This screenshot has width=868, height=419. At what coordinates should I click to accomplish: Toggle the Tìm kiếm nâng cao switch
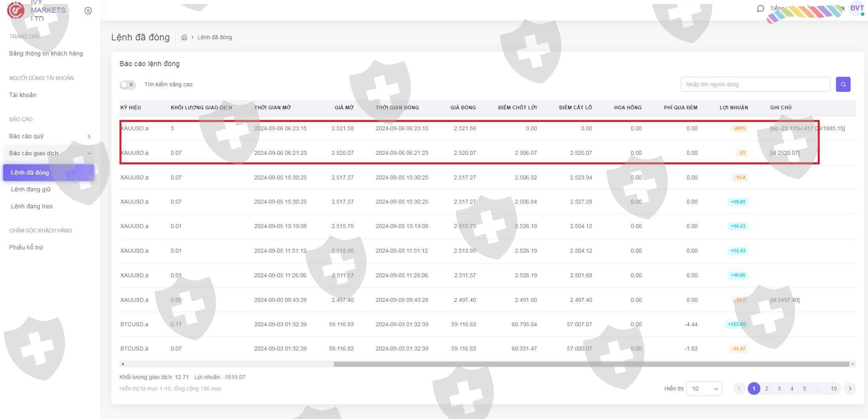127,85
